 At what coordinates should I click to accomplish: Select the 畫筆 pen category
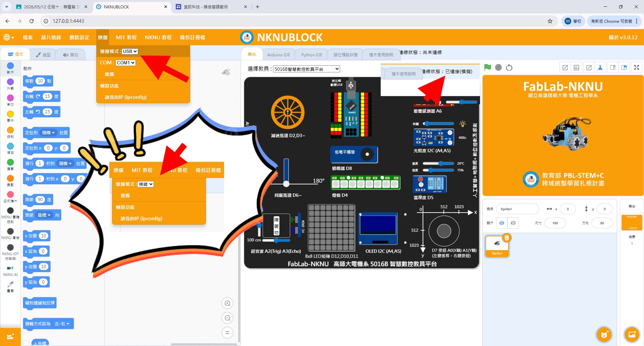pos(10,287)
